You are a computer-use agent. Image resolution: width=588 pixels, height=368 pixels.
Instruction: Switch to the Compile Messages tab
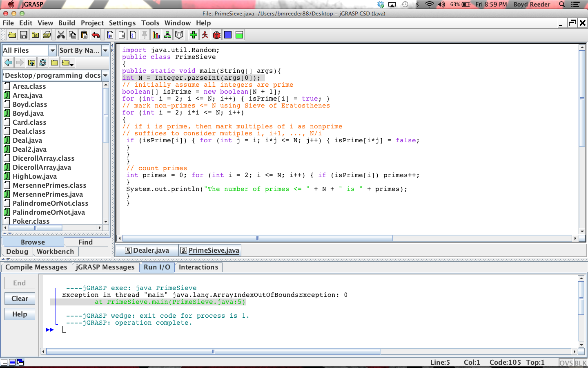36,267
